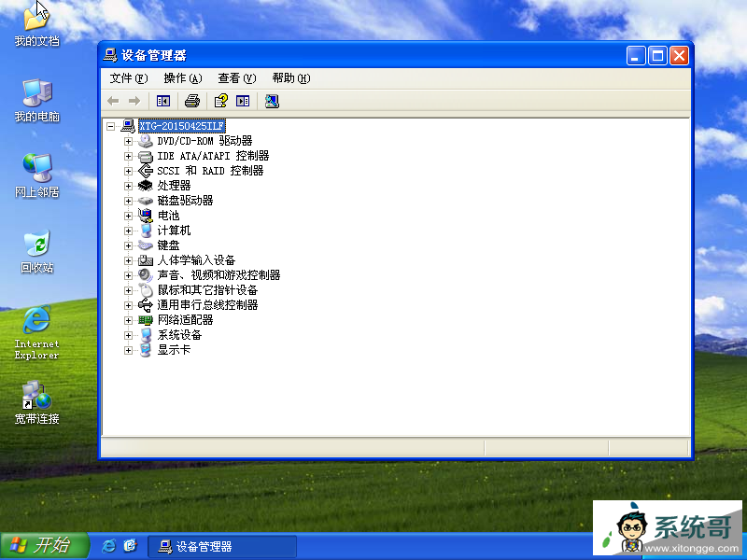Expand the 键盘 node

(128, 245)
